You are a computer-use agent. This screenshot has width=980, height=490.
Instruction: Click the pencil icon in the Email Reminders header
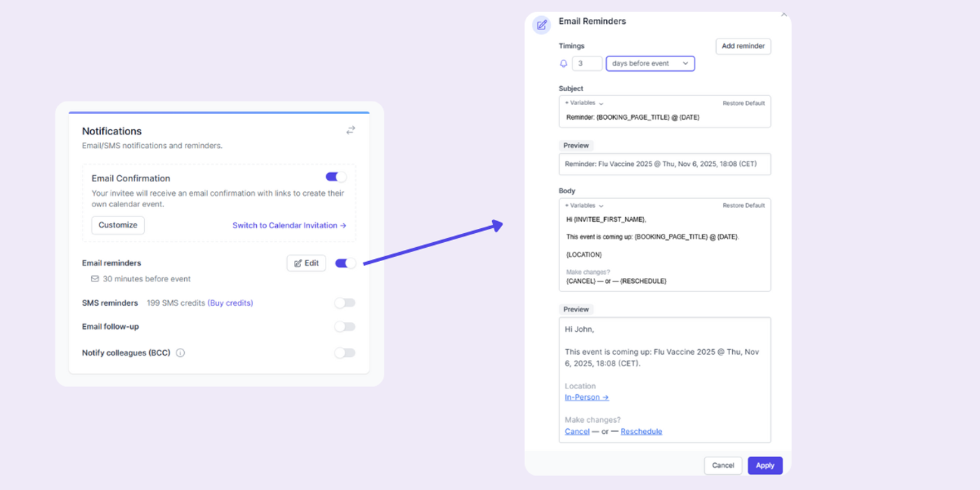click(540, 24)
